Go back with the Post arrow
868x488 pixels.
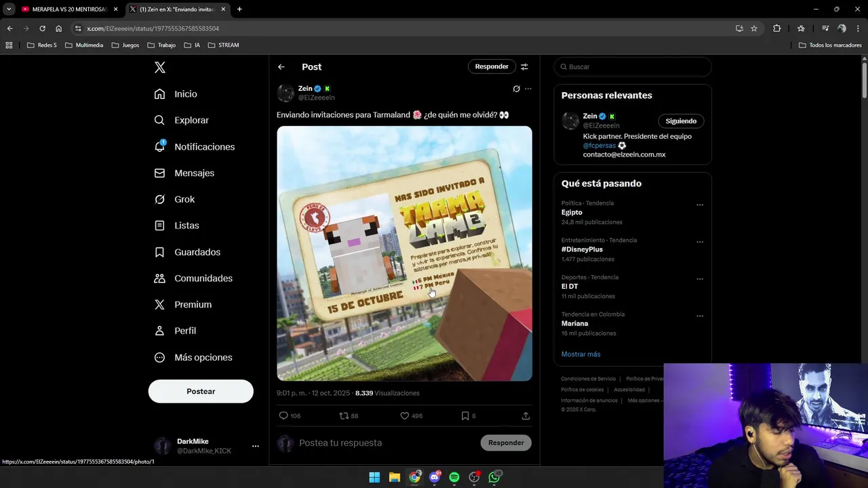pyautogui.click(x=281, y=66)
